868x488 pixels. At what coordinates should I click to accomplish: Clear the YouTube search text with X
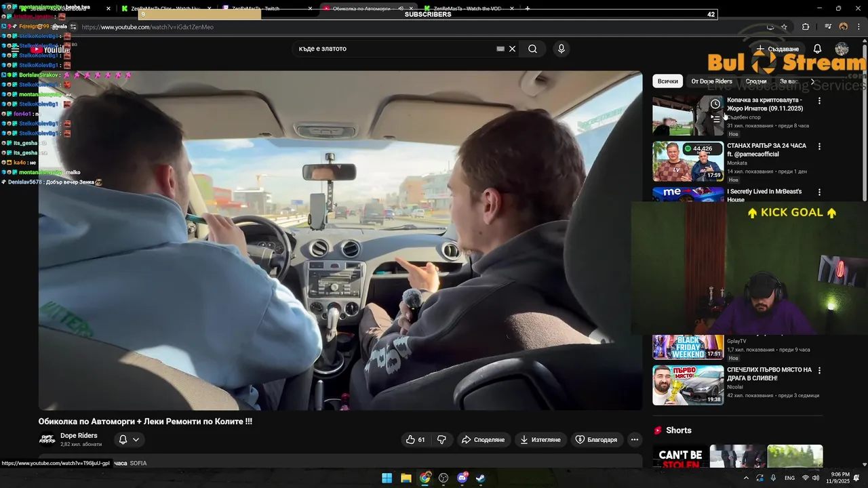click(513, 49)
